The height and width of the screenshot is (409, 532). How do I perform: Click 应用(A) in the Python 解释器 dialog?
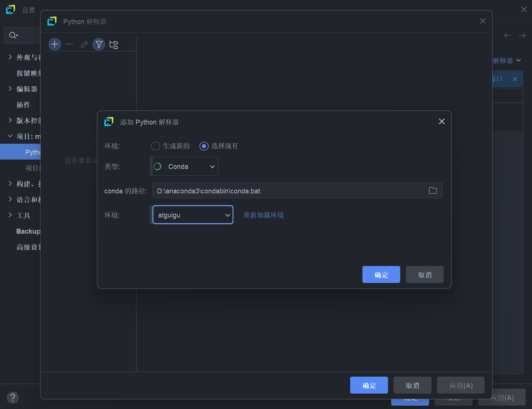tap(461, 385)
